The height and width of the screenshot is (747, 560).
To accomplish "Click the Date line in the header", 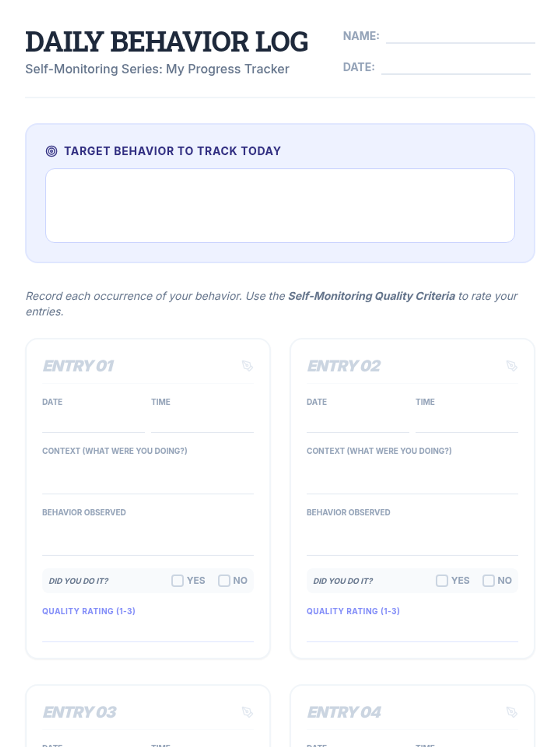I will pyautogui.click(x=455, y=68).
